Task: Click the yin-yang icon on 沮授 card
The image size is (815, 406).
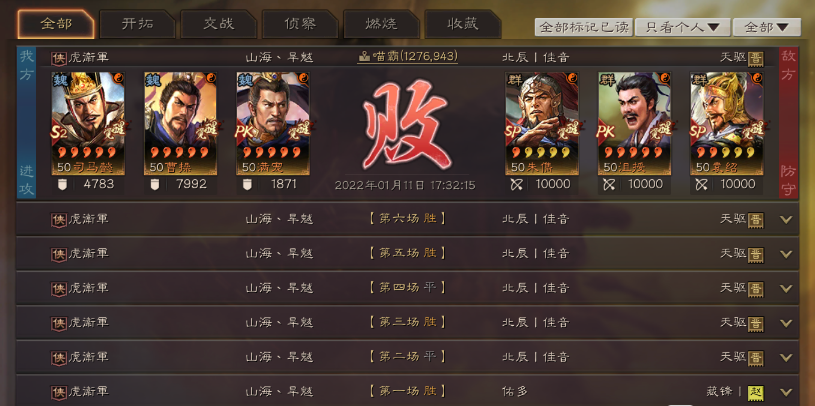Action: coord(665,78)
